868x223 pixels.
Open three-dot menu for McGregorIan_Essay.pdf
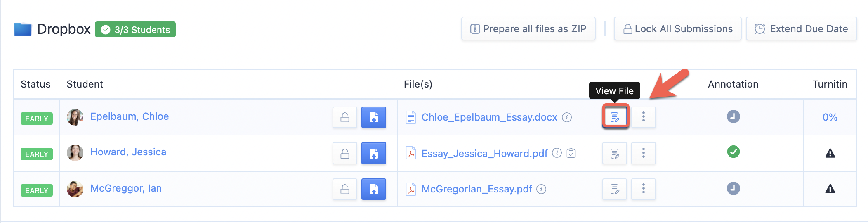coord(644,189)
